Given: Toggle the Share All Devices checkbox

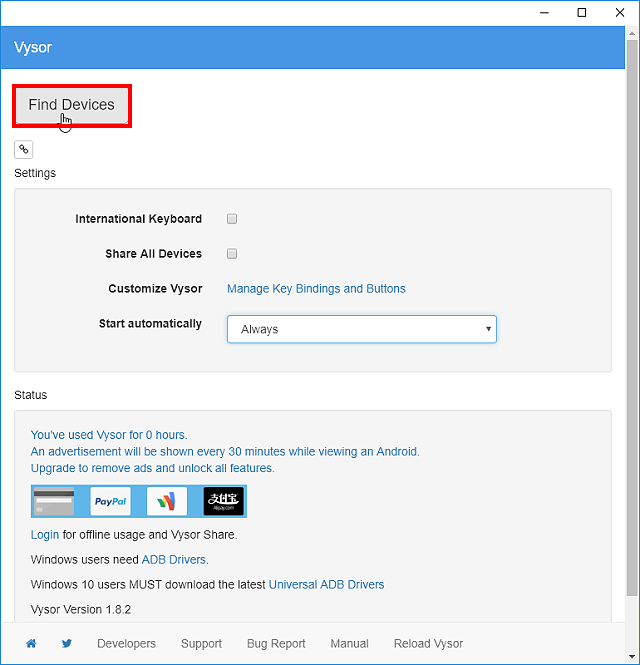Looking at the screenshot, I should [x=232, y=254].
